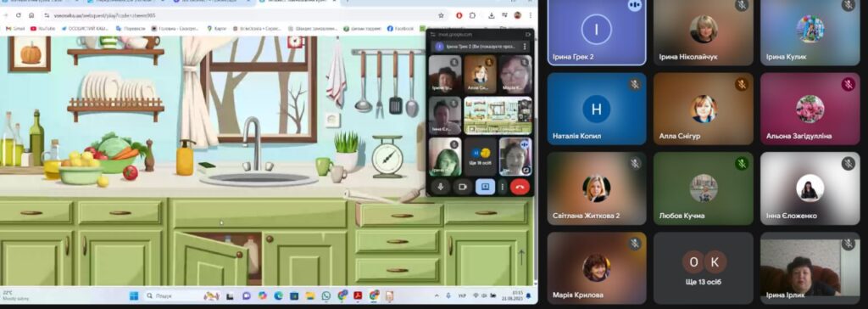This screenshot has width=868, height=309.
Task: Open the Facebook bookmark
Action: click(400, 28)
